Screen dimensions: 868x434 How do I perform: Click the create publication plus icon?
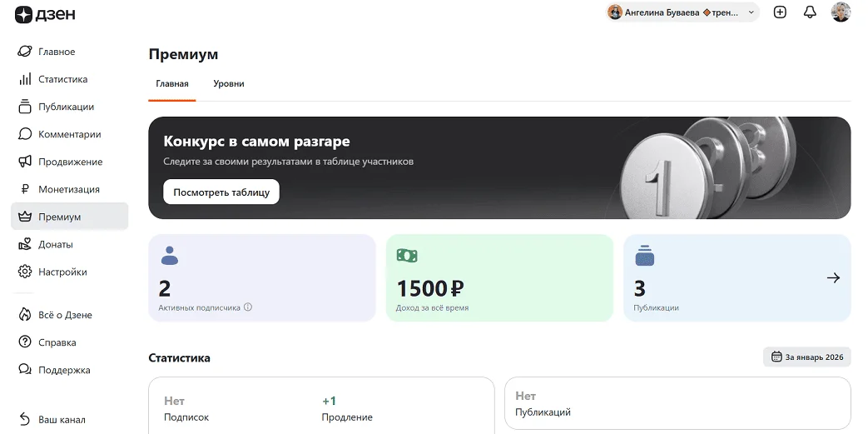tap(780, 12)
